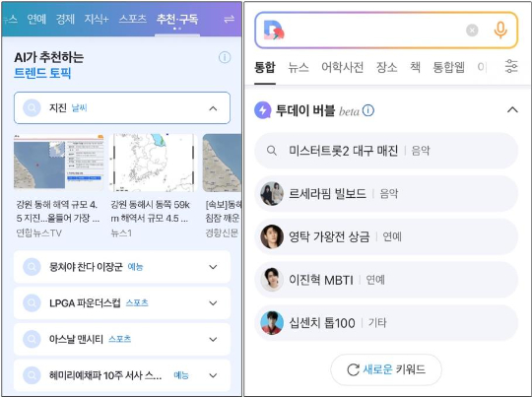Select the 장소 search tab
532x397 pixels.
387,67
